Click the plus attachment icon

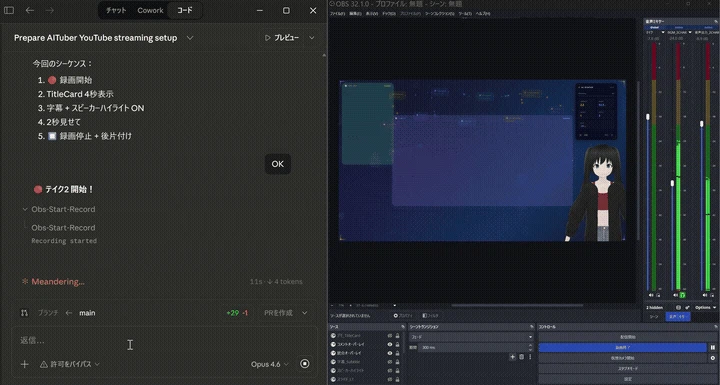click(25, 364)
